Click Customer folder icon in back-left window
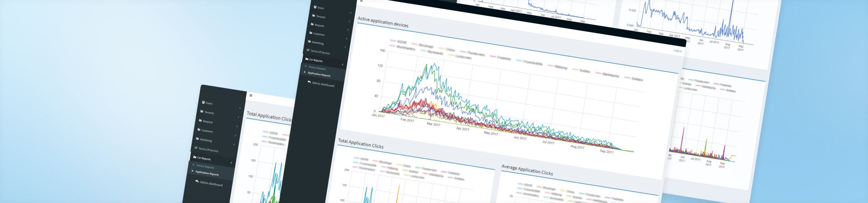Image resolution: width=868 pixels, height=203 pixels. tap(199, 130)
